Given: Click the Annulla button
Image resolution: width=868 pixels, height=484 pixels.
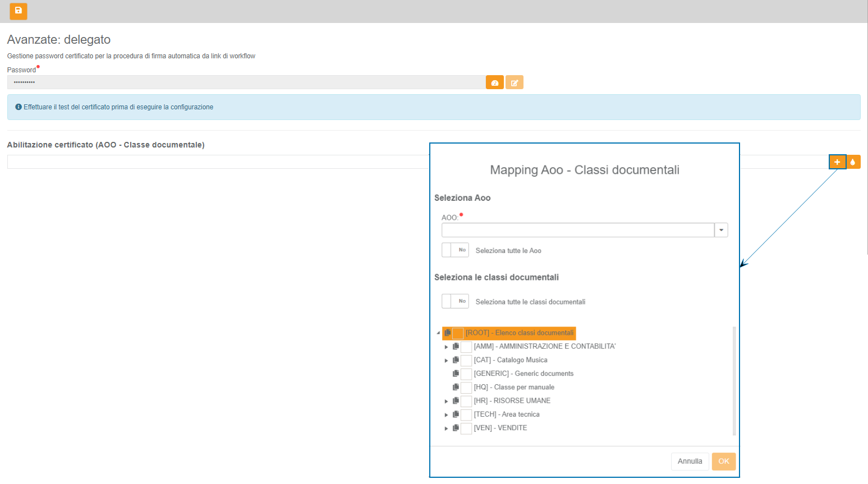Looking at the screenshot, I should point(690,462).
